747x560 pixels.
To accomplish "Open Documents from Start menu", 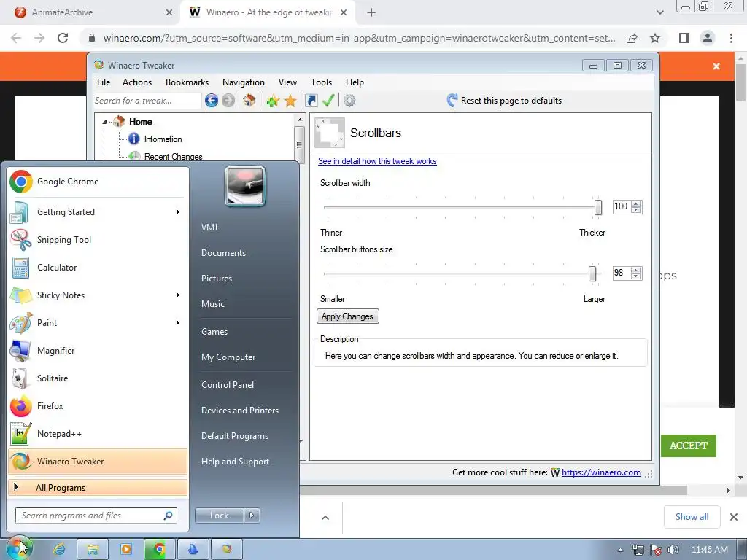I will pos(223,253).
